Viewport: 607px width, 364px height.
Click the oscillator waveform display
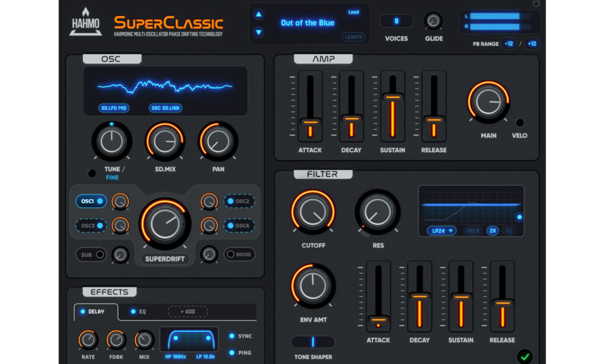tap(165, 91)
